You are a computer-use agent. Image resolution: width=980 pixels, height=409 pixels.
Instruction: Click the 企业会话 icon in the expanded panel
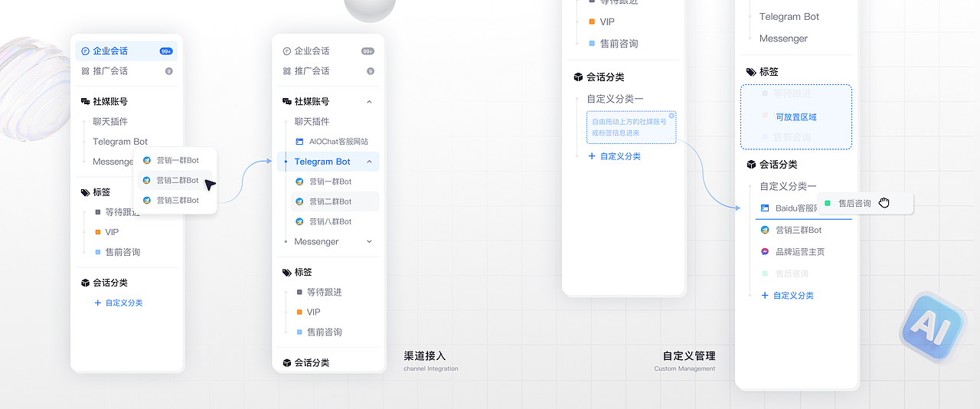click(287, 51)
